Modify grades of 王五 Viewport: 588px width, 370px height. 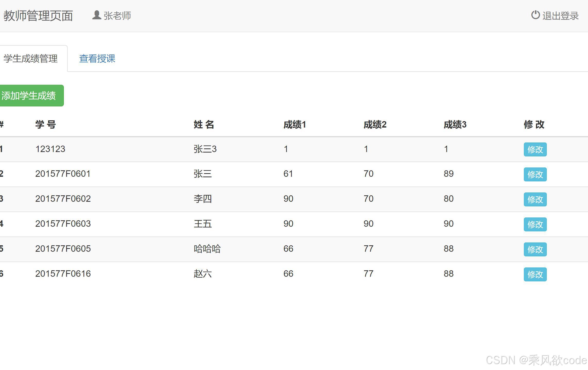click(535, 224)
